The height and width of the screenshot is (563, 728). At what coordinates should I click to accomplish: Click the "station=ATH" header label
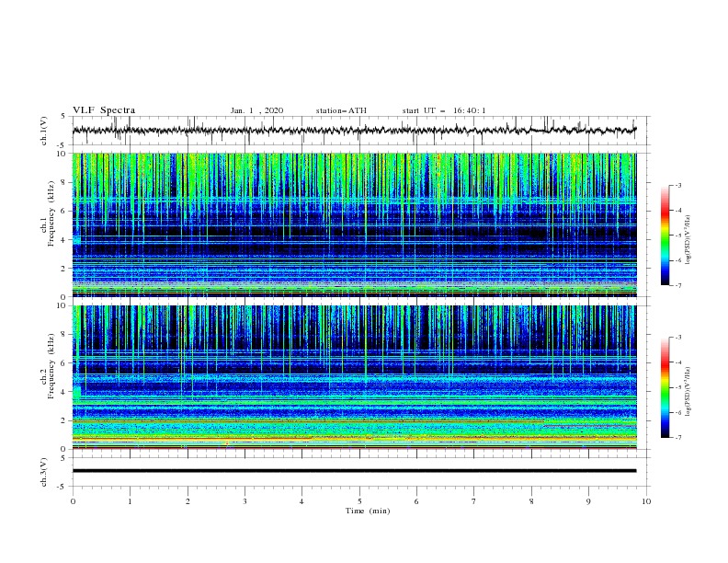tap(341, 110)
